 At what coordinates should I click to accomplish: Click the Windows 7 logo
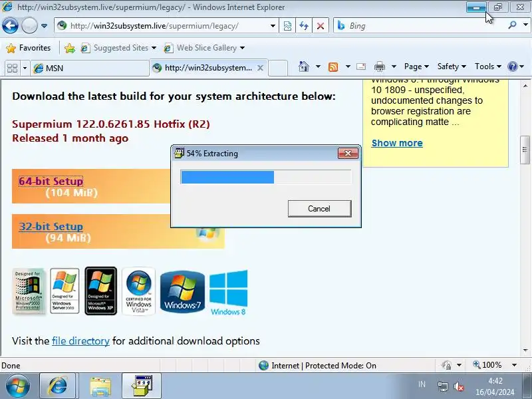point(182,291)
